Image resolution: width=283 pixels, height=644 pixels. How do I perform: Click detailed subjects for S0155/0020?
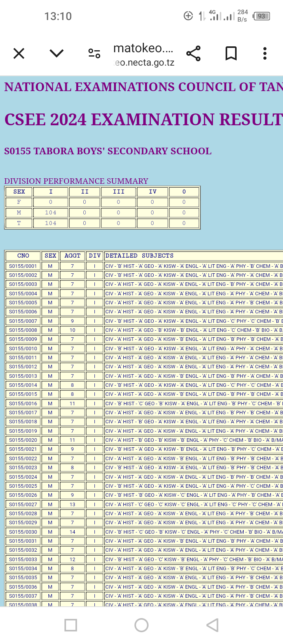coord(193,440)
